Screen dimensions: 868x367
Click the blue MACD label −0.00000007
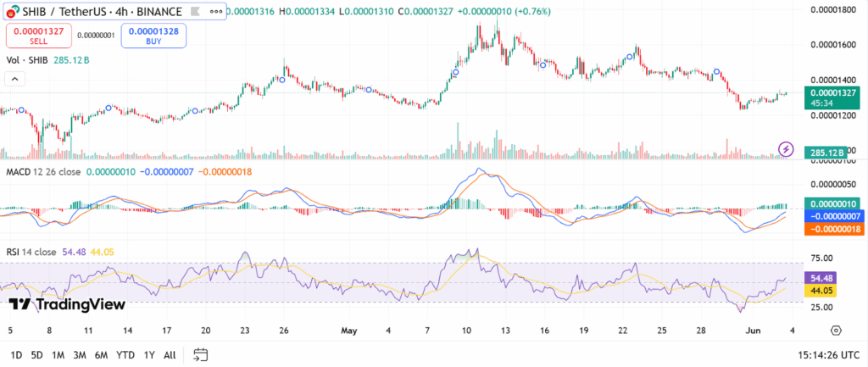[834, 216]
